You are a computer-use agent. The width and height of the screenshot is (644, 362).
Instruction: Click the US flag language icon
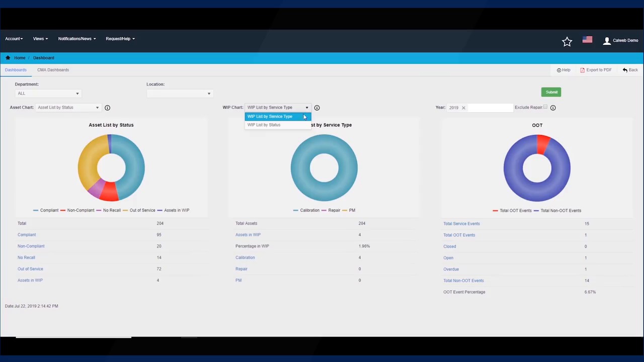tap(587, 40)
